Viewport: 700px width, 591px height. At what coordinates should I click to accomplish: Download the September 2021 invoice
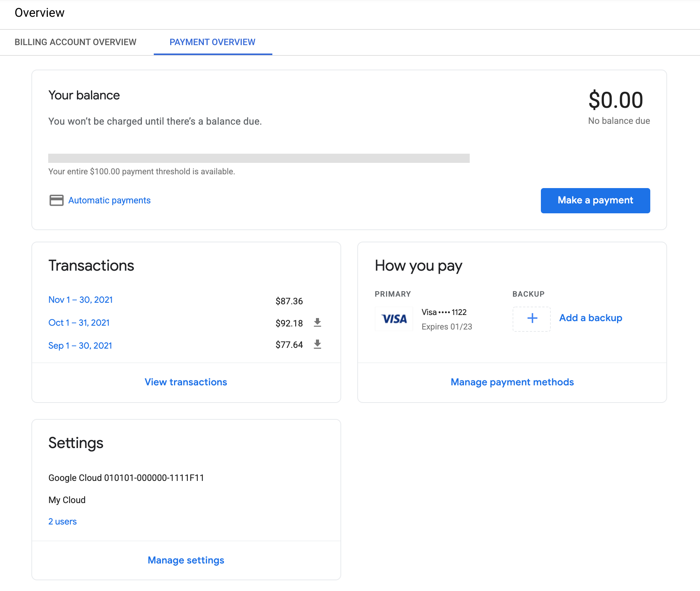pos(317,344)
